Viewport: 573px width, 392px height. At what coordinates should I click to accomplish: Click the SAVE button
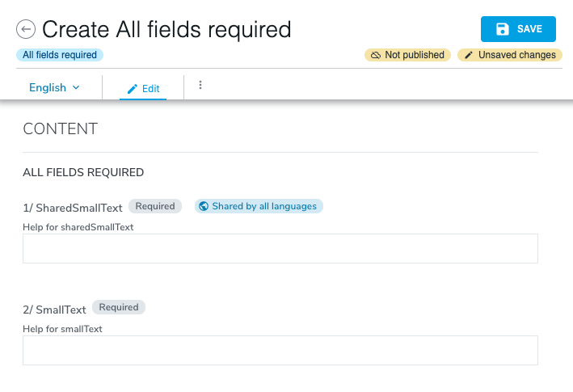(518, 29)
